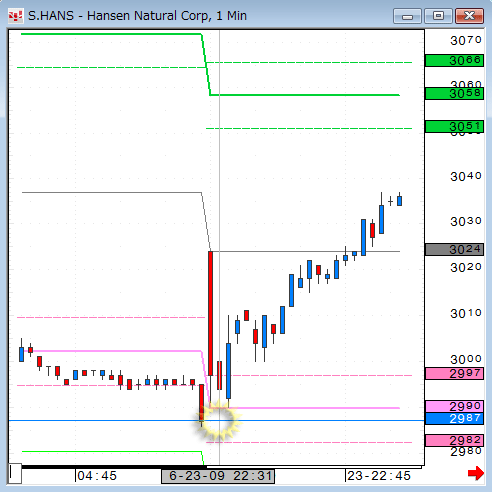Maximize the S.HANS chart window
The height and width of the screenshot is (492, 492).
(438, 16)
